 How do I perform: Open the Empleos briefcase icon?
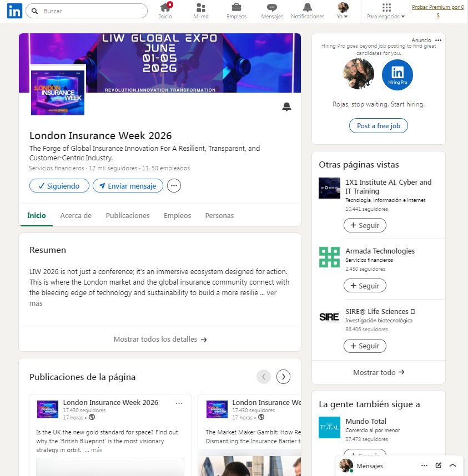pos(236,11)
